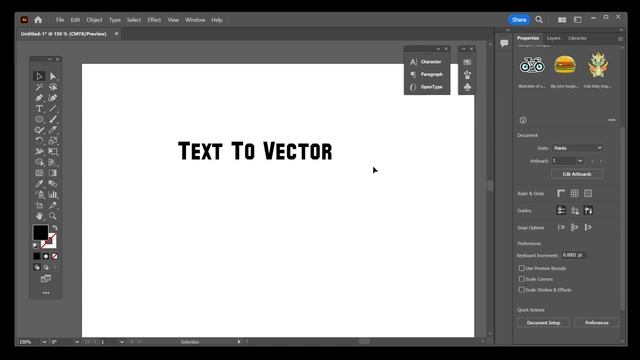Click the None color button
The image size is (640, 360).
tap(55, 256)
